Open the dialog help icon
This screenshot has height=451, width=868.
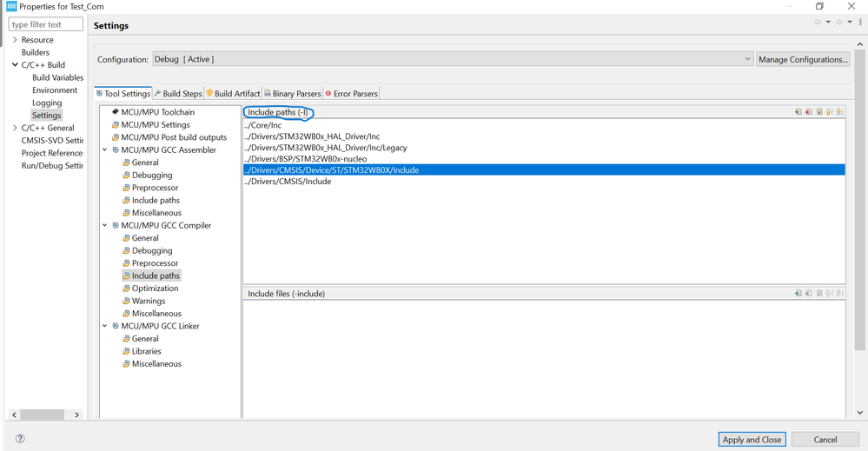(20, 439)
